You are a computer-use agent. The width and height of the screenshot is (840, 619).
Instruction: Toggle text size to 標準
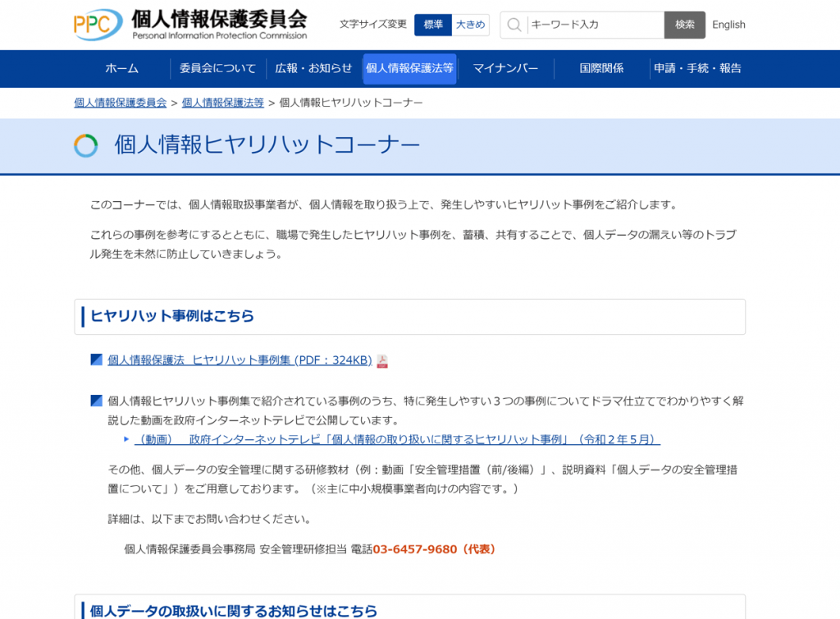coord(433,25)
